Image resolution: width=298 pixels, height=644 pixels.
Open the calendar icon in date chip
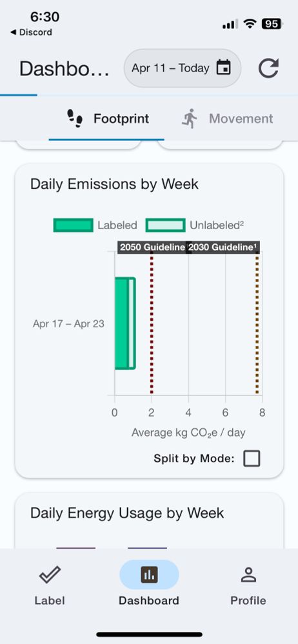point(224,68)
